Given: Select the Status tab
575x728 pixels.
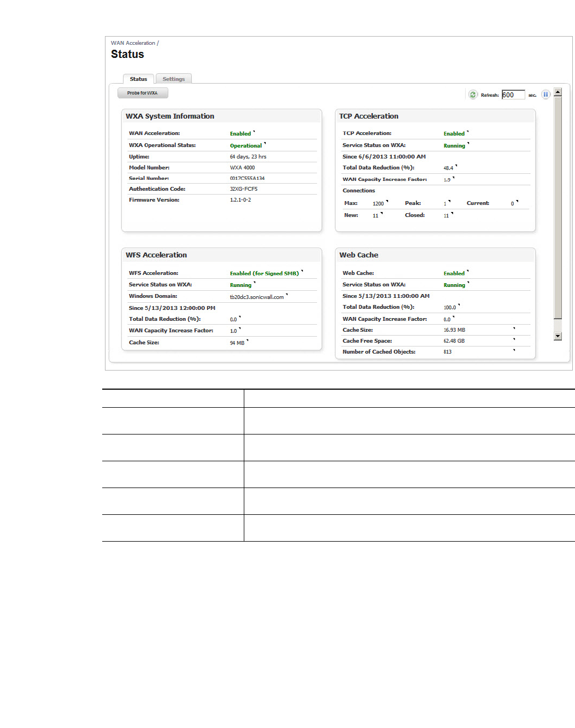Looking at the screenshot, I should (138, 79).
